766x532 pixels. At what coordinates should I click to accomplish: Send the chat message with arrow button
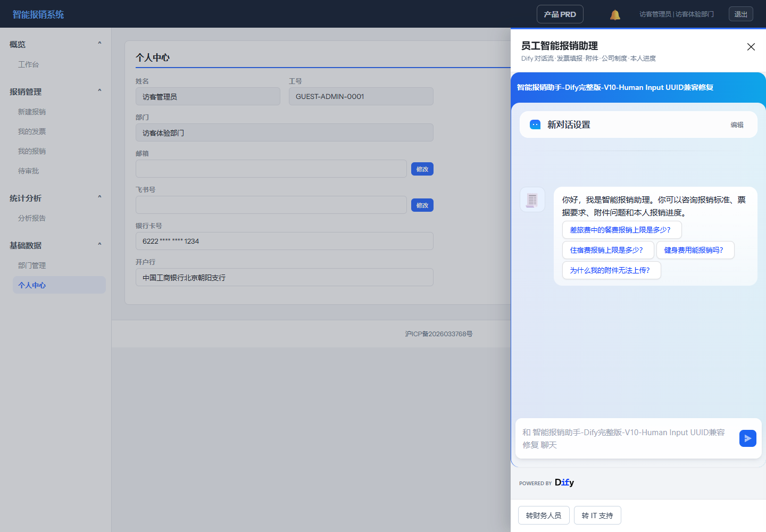748,438
